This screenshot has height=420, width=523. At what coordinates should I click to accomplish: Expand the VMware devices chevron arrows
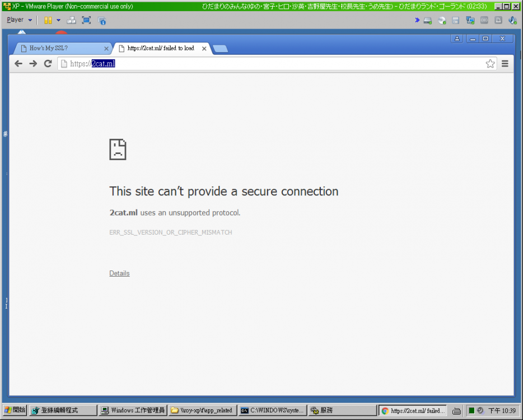coord(417,20)
